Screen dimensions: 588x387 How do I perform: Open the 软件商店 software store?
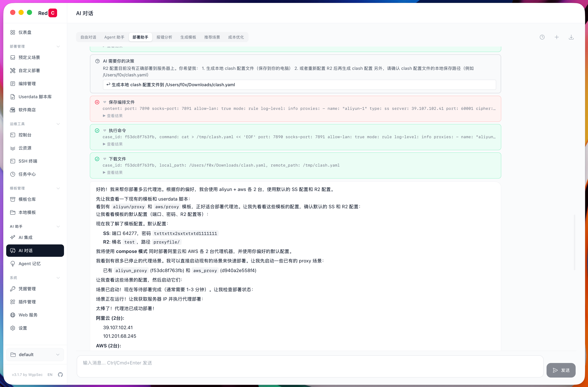pos(27,110)
